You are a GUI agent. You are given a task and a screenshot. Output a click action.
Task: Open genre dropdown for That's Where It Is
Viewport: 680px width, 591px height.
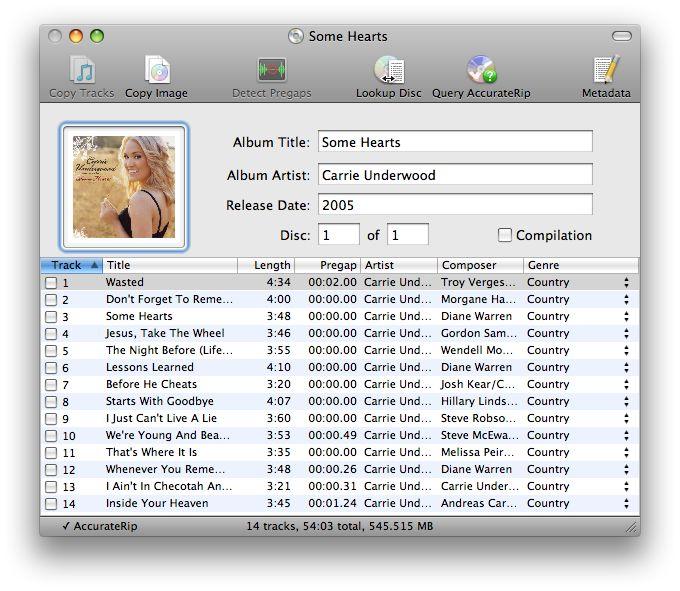626,452
